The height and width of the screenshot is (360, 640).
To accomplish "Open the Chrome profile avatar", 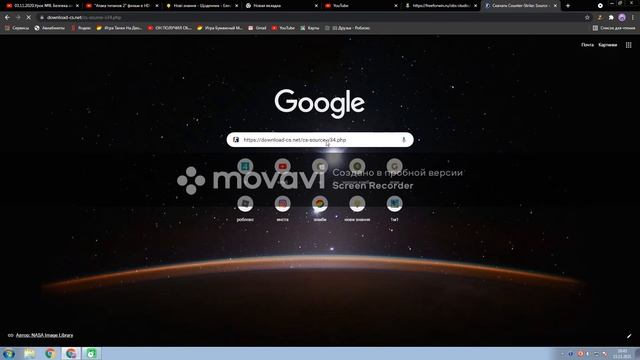I will tap(622, 18).
